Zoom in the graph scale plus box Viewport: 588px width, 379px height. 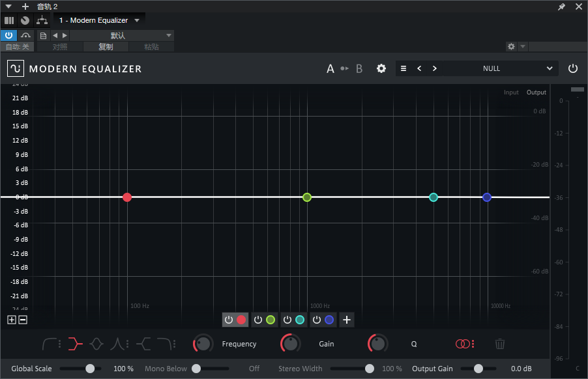[12, 320]
